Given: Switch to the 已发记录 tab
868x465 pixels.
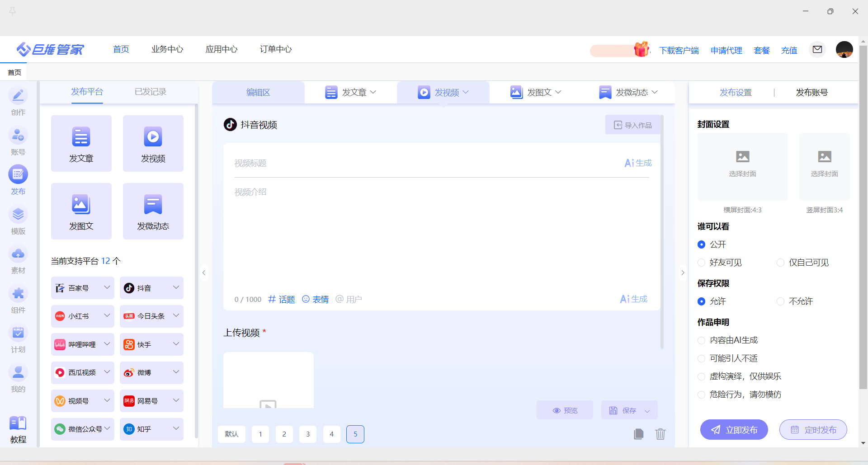Looking at the screenshot, I should (150, 92).
